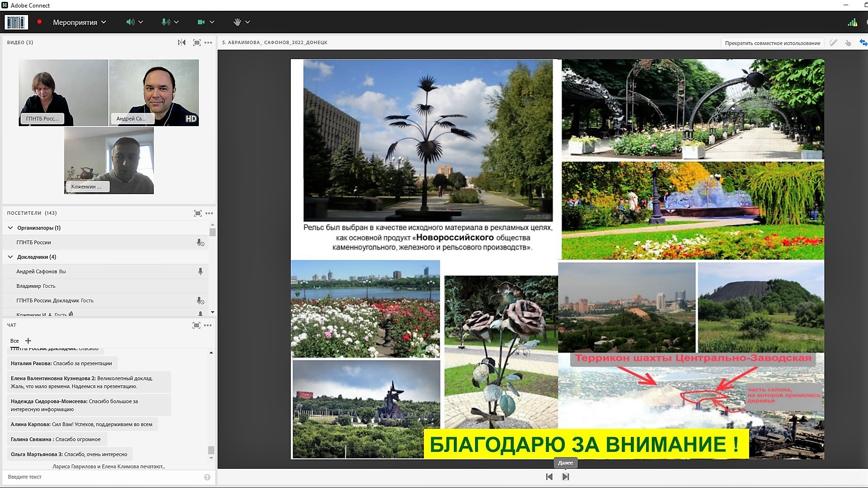The width and height of the screenshot is (868, 488).
Task: Click the attendee list scroll down arrow
Action: point(212,312)
